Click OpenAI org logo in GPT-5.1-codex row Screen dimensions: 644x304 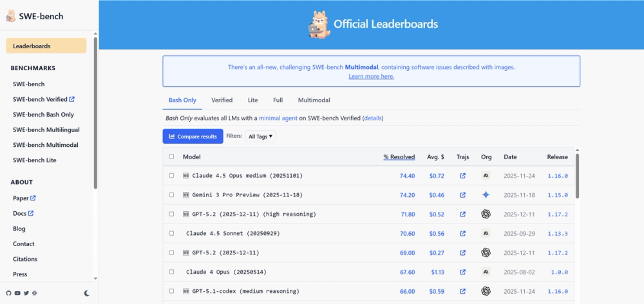coord(486,291)
